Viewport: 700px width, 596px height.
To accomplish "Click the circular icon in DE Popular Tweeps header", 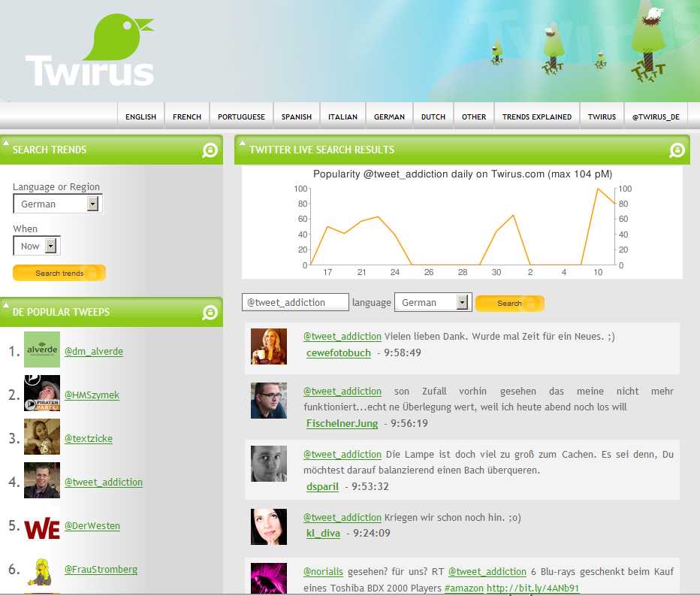I will tap(210, 313).
